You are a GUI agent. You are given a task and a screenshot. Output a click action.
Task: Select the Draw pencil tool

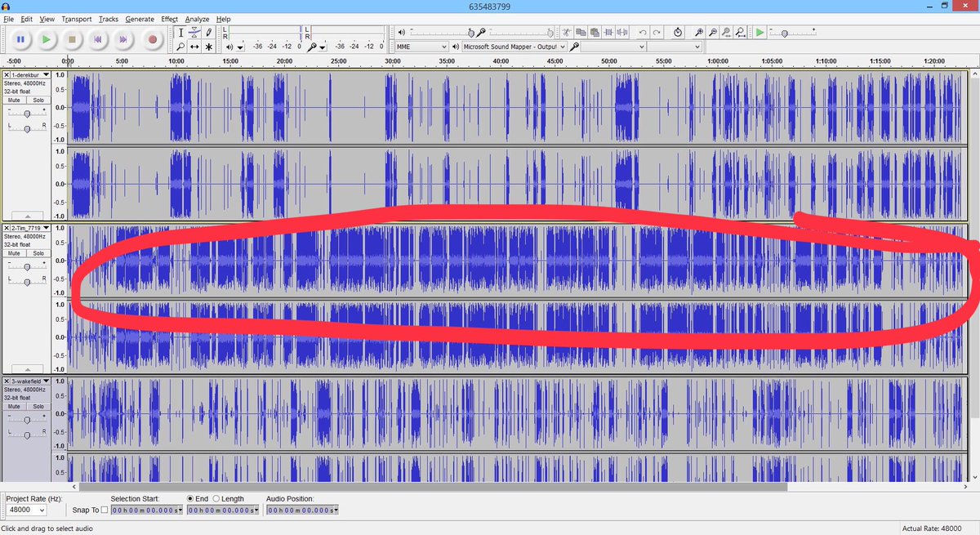208,33
